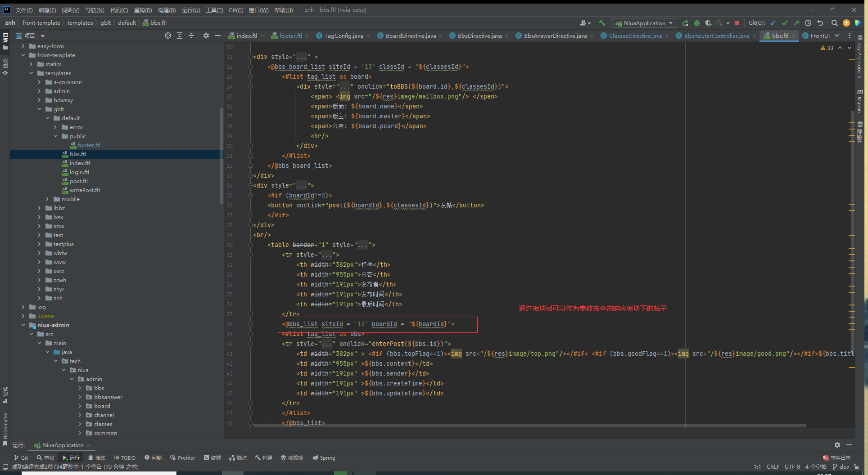The image size is (868, 475).
Task: Change UTF-8 file encoding in status bar
Action: pyautogui.click(x=792, y=466)
